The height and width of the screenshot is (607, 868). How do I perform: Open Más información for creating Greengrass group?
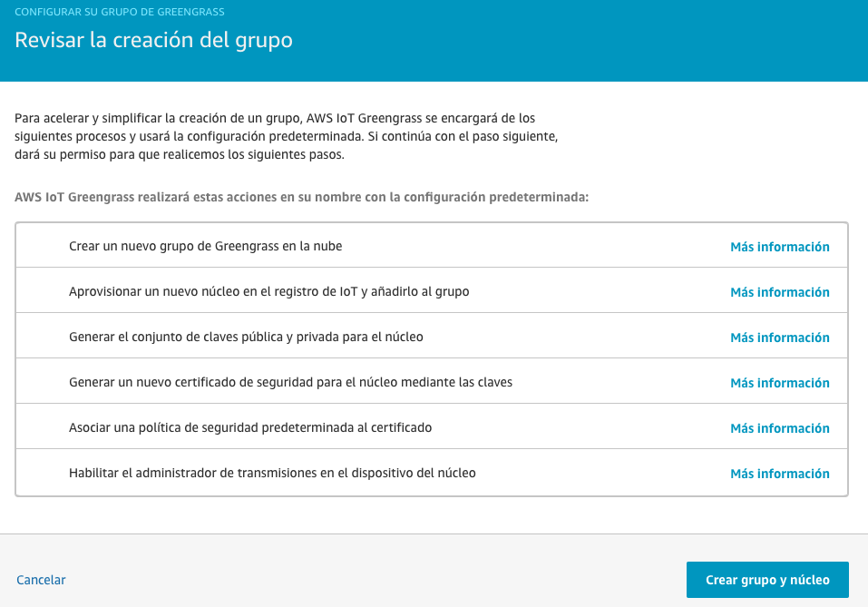pos(779,247)
